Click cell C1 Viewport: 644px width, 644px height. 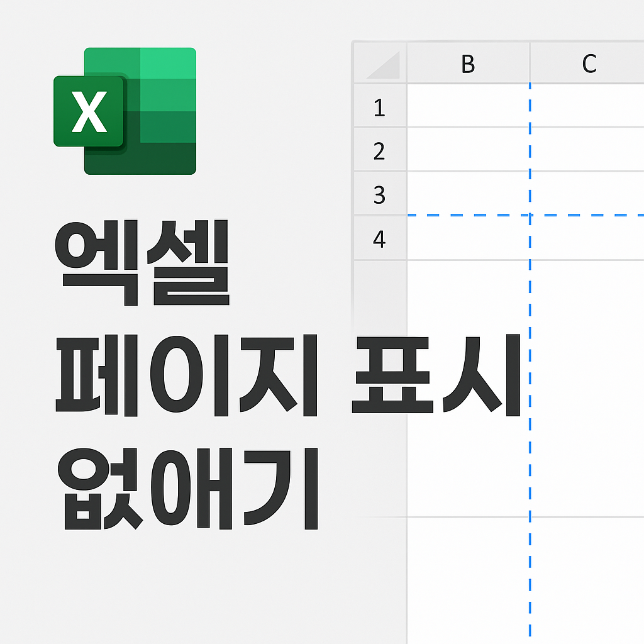(x=587, y=106)
